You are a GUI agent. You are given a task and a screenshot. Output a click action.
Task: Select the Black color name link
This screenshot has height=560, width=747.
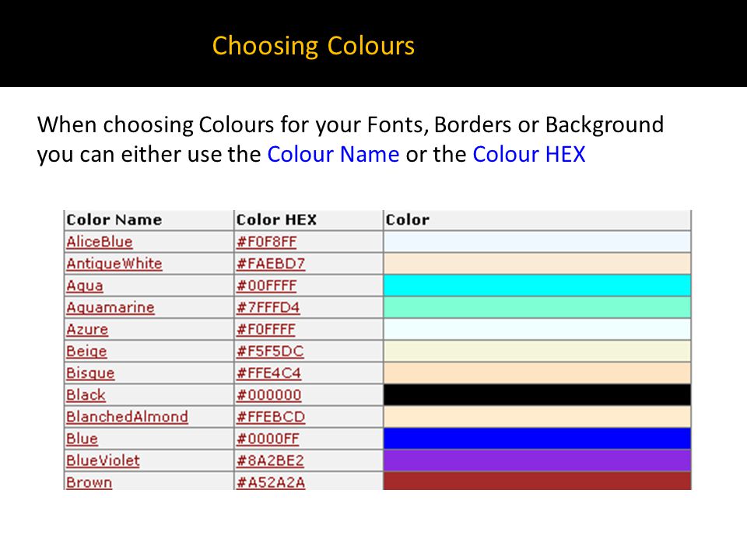click(86, 395)
